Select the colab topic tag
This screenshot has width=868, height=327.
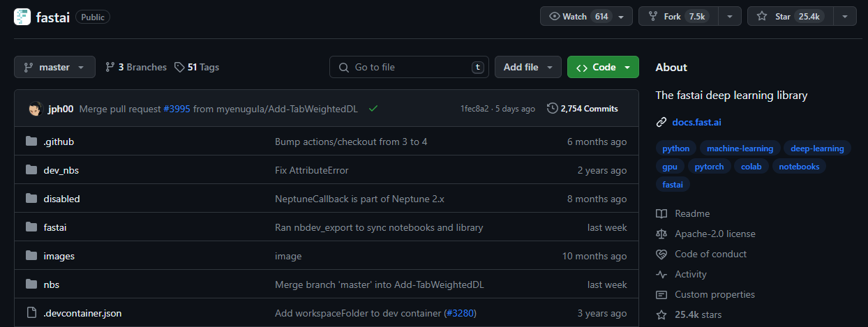tap(751, 167)
